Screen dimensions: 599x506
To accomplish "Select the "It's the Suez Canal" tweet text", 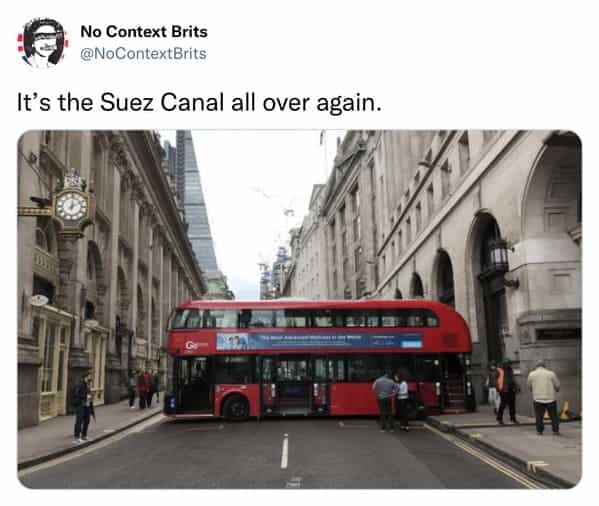I will (199, 102).
